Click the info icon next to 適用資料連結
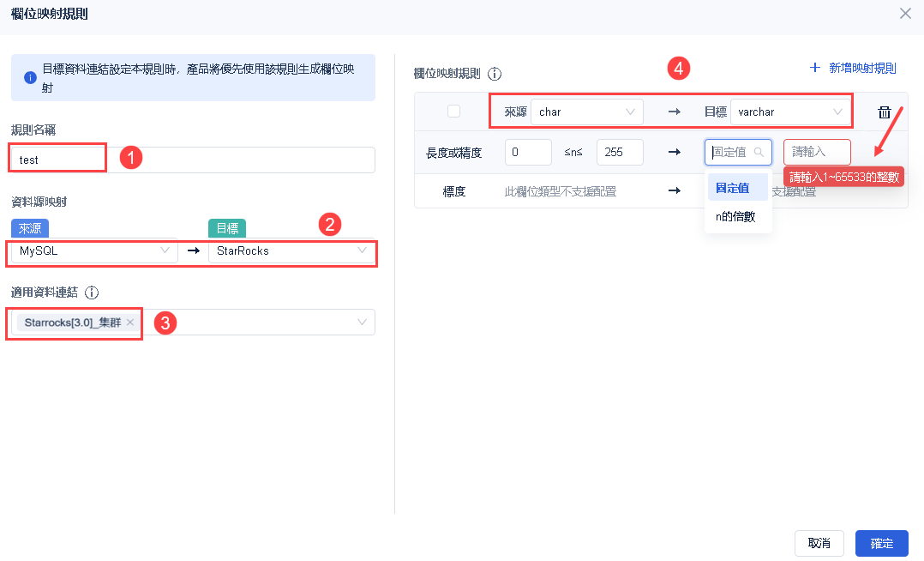Viewport: 924px width, 561px height. (x=93, y=293)
